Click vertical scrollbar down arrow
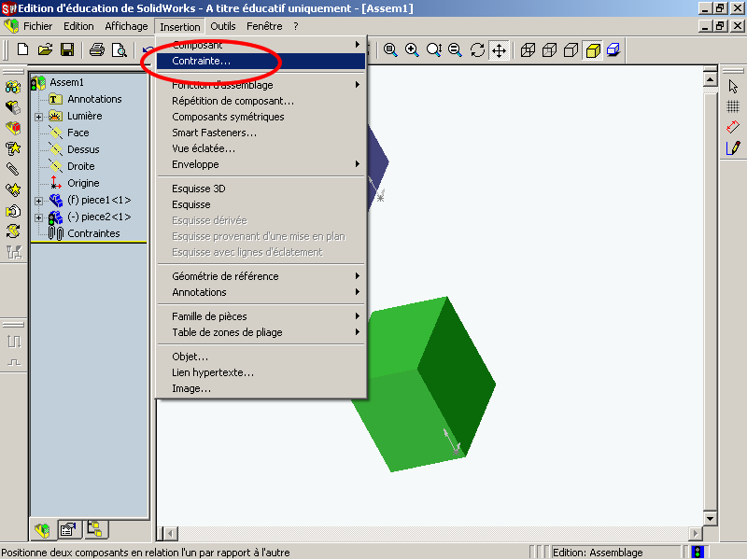This screenshot has width=747, height=560. point(711,519)
